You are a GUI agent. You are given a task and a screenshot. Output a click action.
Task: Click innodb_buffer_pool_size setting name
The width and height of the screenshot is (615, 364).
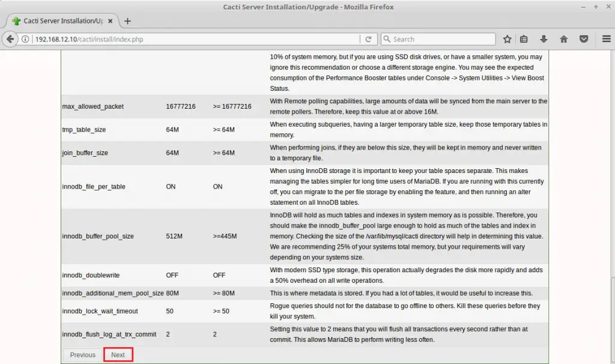click(x=98, y=236)
